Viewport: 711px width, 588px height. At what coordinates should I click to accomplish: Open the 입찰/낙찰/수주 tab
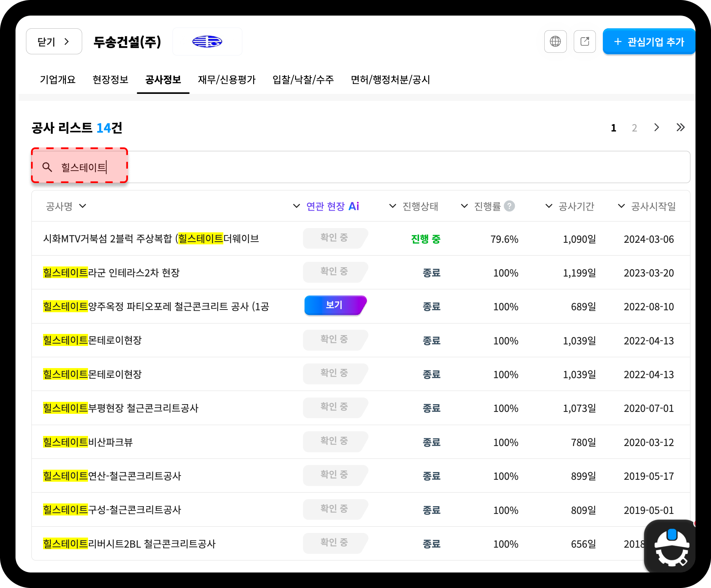pyautogui.click(x=303, y=80)
